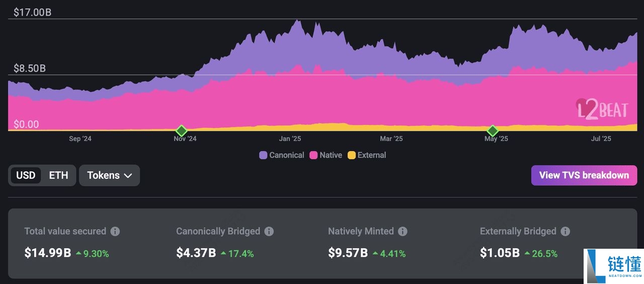Screen dimensions: 644x284
Task: Click the chevron arrow on Tokens selector
Action: [128, 176]
